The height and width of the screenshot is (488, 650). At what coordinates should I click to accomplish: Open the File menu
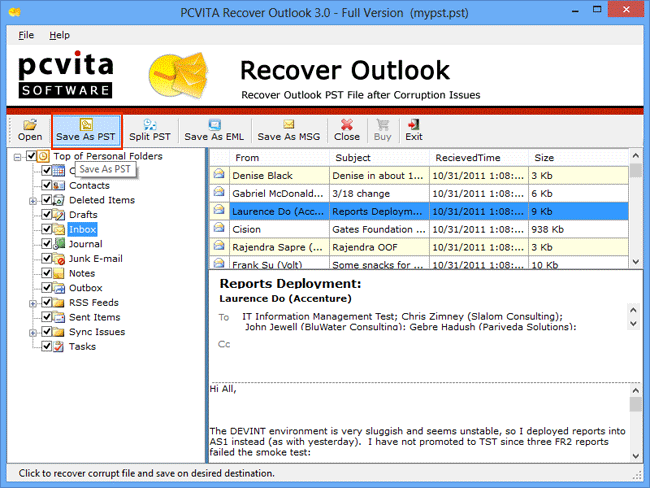click(x=26, y=35)
